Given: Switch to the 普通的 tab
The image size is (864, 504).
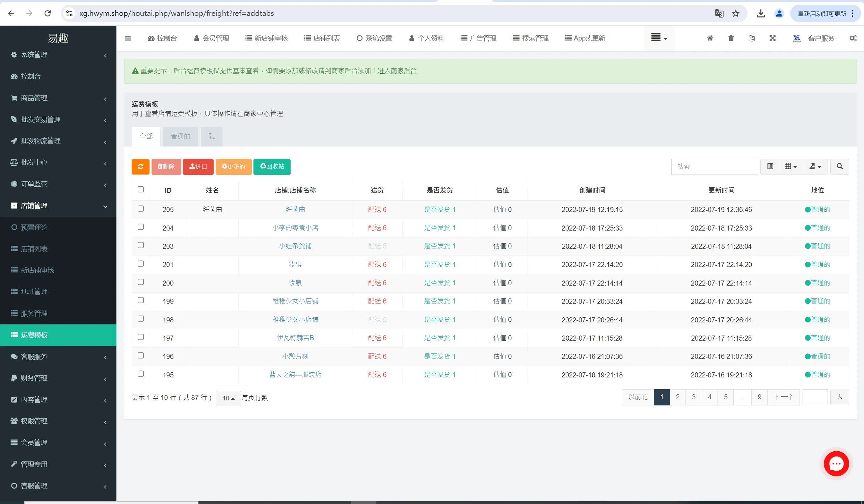Looking at the screenshot, I should 180,136.
